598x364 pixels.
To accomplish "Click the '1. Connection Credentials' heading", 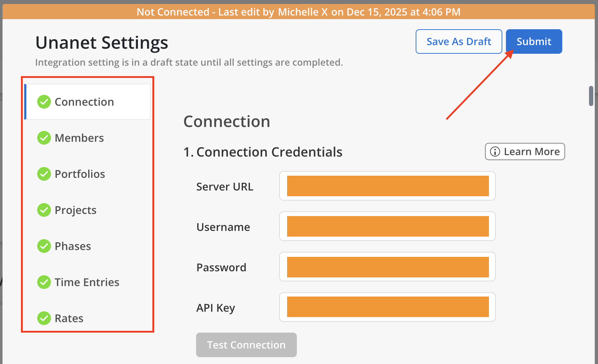I will tap(263, 152).
